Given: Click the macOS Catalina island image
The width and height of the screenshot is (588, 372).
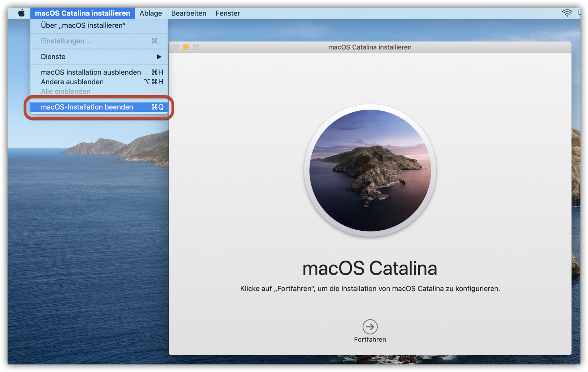Looking at the screenshot, I should click(x=370, y=170).
